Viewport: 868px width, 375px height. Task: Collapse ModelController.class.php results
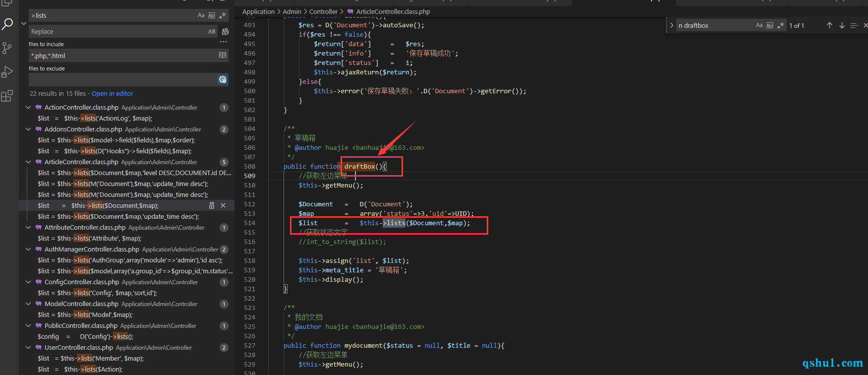pyautogui.click(x=28, y=304)
